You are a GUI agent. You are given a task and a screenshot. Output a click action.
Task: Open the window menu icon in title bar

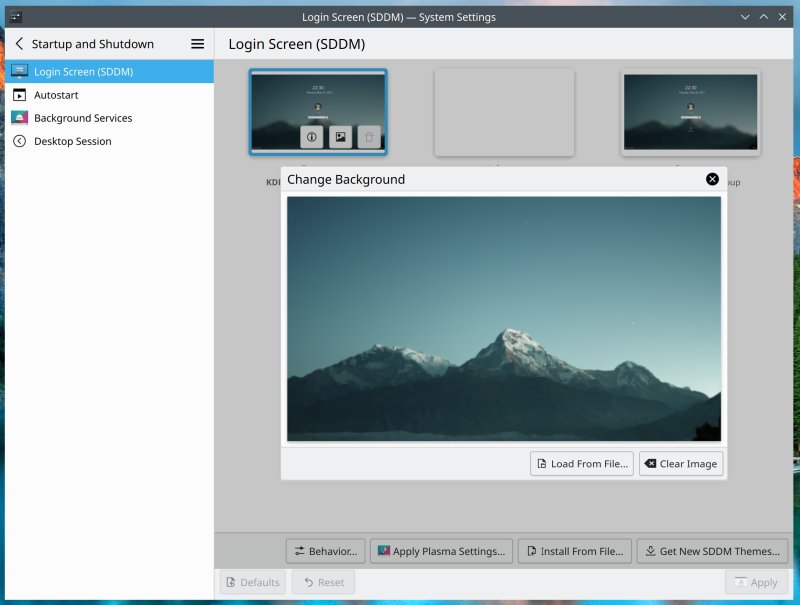[17, 17]
